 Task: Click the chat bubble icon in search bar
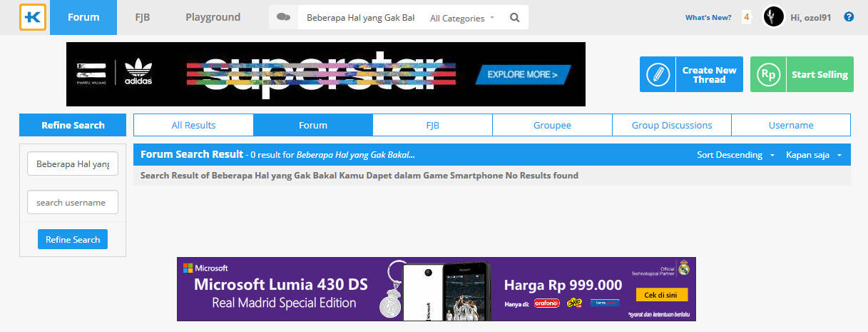coord(283,17)
